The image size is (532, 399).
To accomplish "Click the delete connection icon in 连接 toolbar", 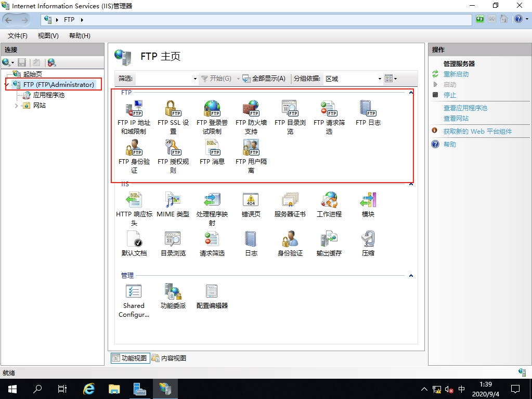I will (x=51, y=62).
